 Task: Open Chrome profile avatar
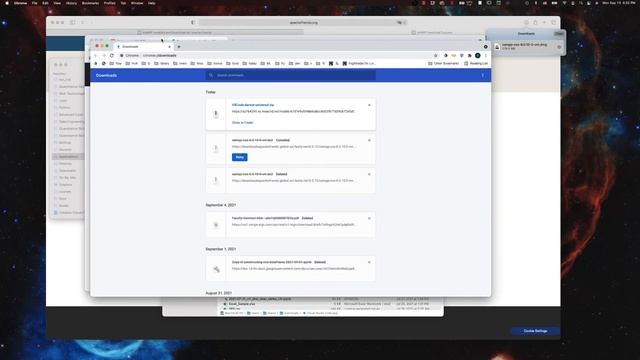tap(478, 56)
